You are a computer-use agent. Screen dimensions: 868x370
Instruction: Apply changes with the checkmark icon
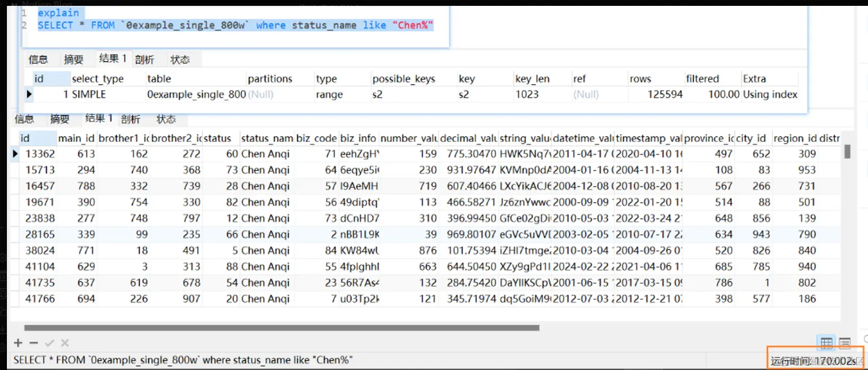click(x=49, y=343)
